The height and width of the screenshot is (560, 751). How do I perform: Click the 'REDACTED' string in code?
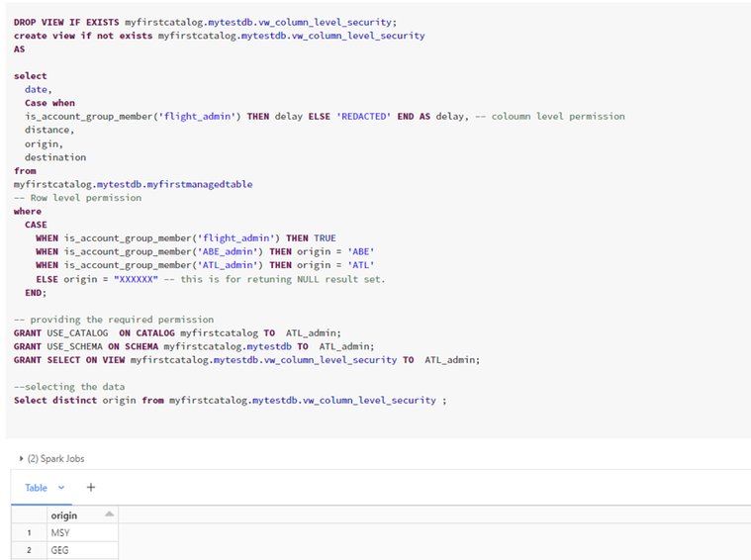363,117
